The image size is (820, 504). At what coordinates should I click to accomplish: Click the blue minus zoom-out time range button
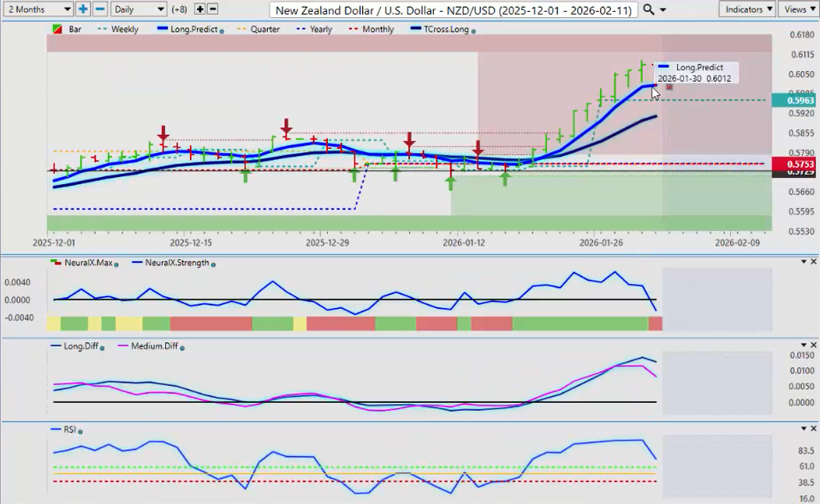point(99,9)
